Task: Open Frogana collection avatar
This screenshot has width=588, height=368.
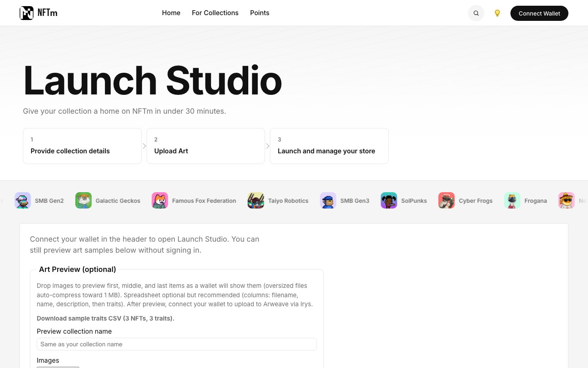Action: (512, 200)
